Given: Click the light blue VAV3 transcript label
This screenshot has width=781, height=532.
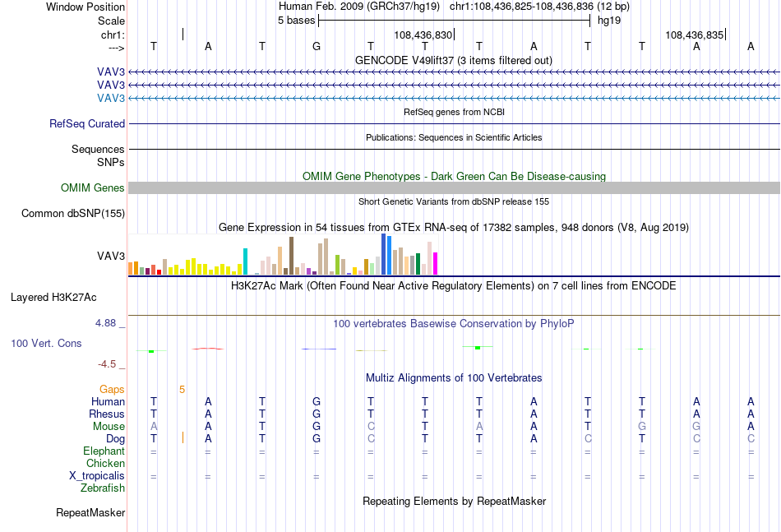Looking at the screenshot, I should 111,98.
